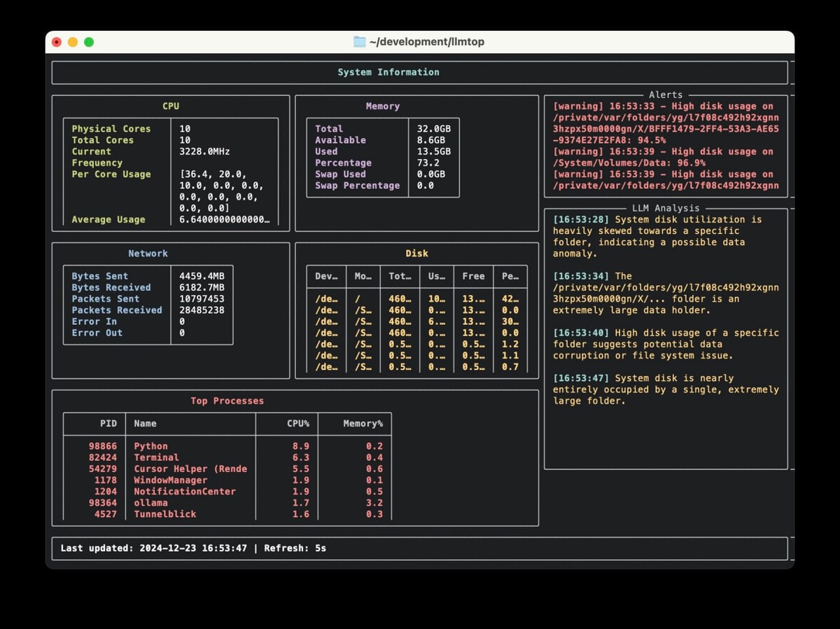Click the CPU% column header
Screen dimensions: 840x629
[297, 424]
